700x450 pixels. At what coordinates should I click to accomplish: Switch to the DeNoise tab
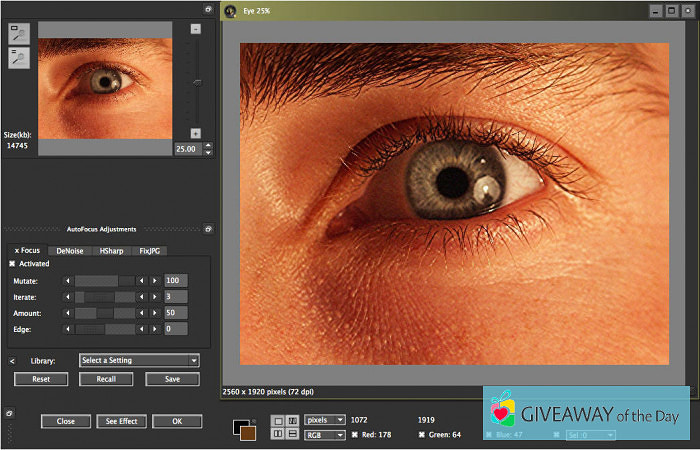tap(70, 250)
